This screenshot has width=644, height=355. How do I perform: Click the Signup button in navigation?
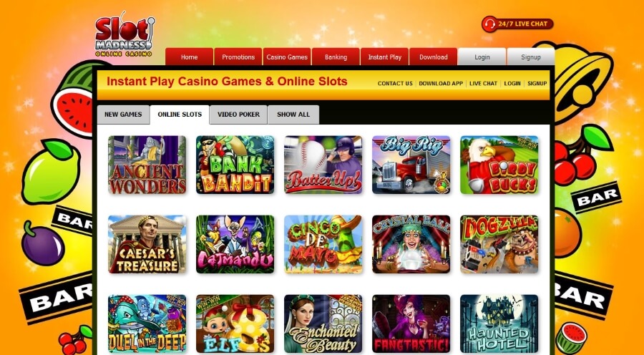[531, 57]
